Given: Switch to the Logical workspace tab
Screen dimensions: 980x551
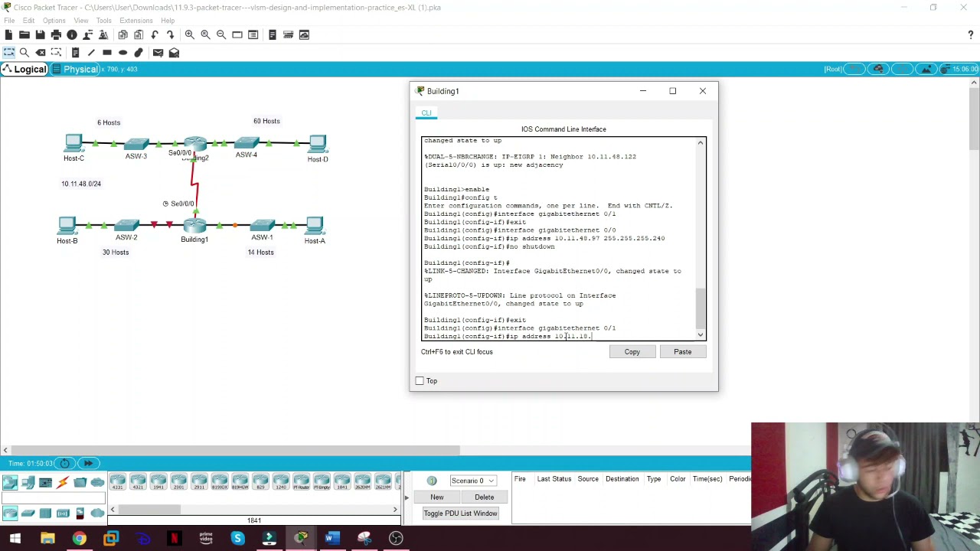Looking at the screenshot, I should pyautogui.click(x=24, y=70).
